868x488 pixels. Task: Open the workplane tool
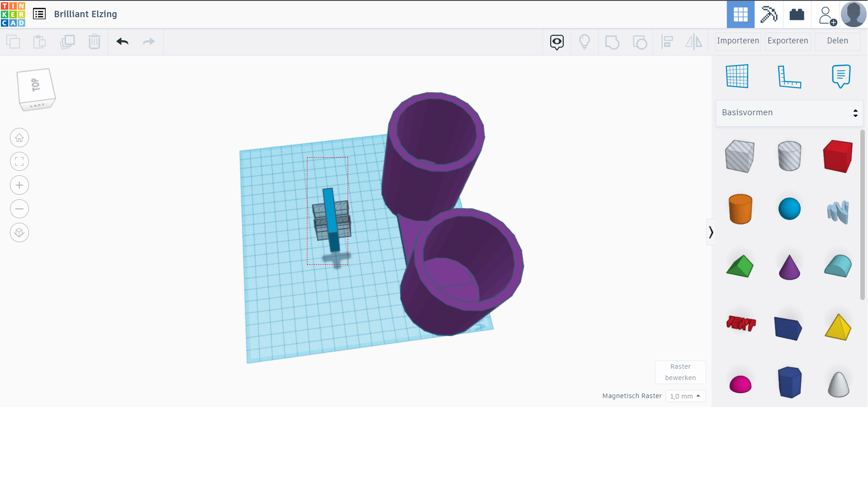coord(737,76)
